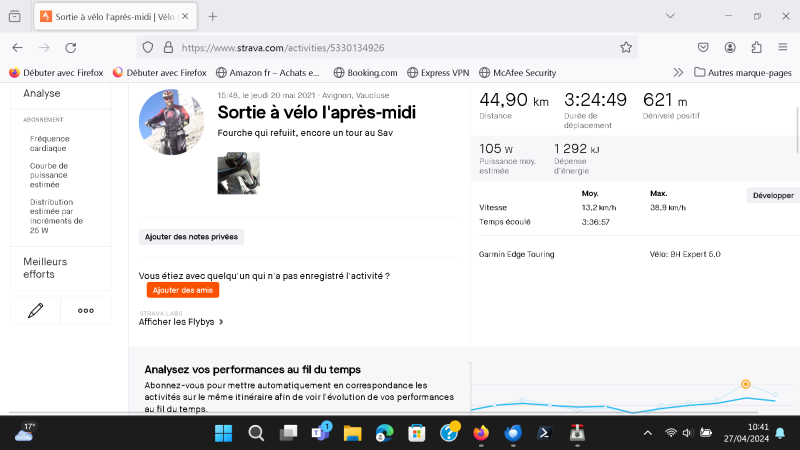The image size is (800, 450).
Task: Edit activity with pencil icon
Action: coord(35,310)
